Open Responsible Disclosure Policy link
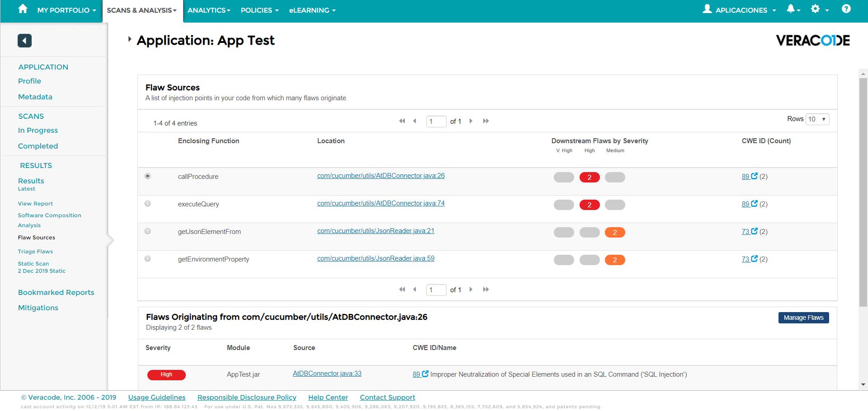 (x=247, y=397)
